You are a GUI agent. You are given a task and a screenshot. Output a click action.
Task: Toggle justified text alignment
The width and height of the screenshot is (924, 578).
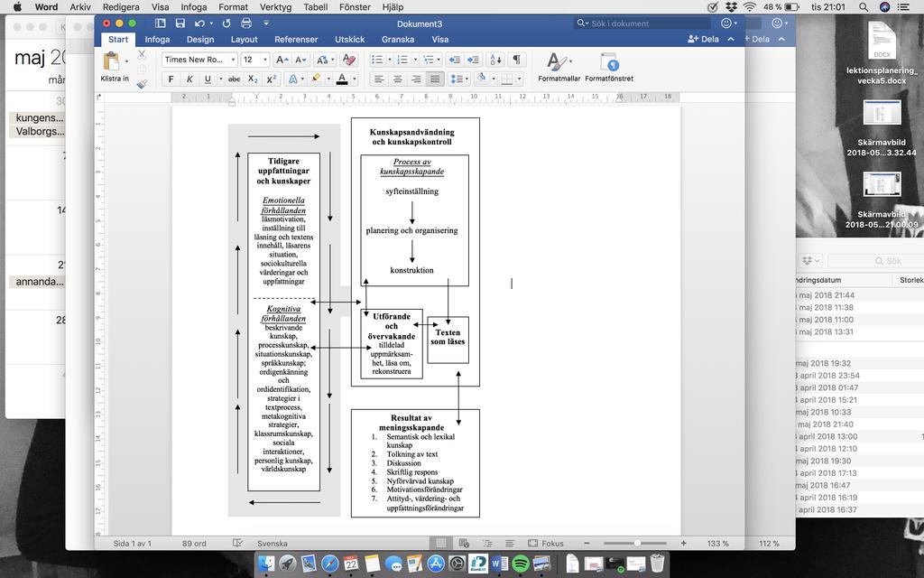[x=435, y=79]
